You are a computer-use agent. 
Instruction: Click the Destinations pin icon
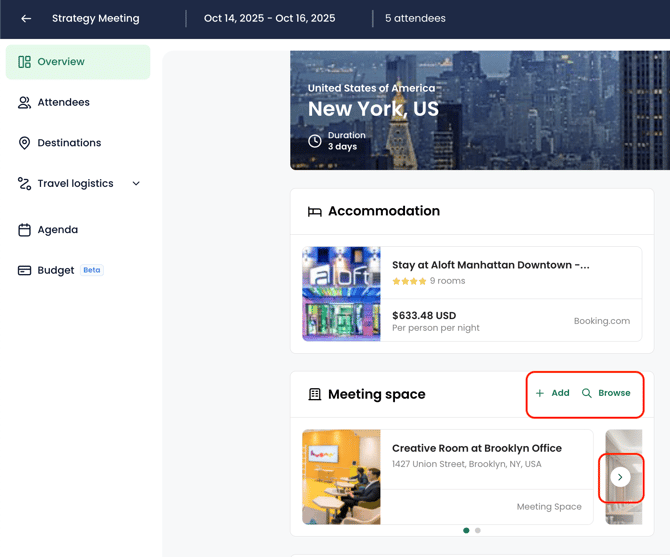coord(24,143)
